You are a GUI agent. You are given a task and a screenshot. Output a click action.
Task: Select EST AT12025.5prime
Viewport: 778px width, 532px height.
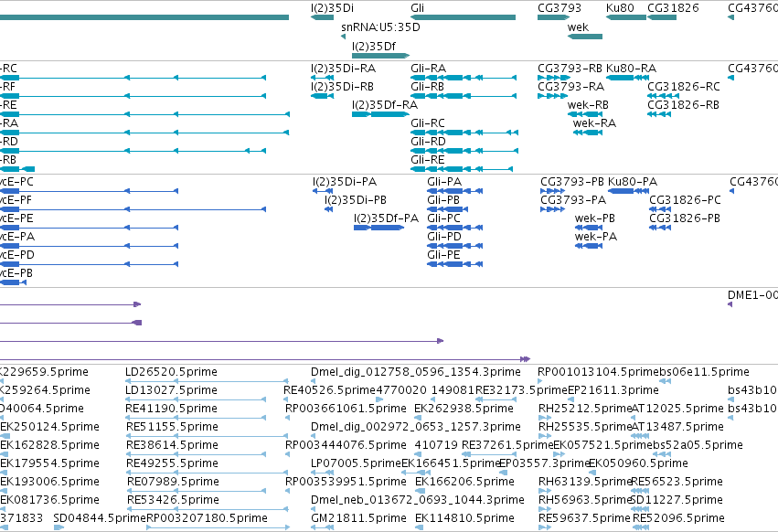(677, 409)
